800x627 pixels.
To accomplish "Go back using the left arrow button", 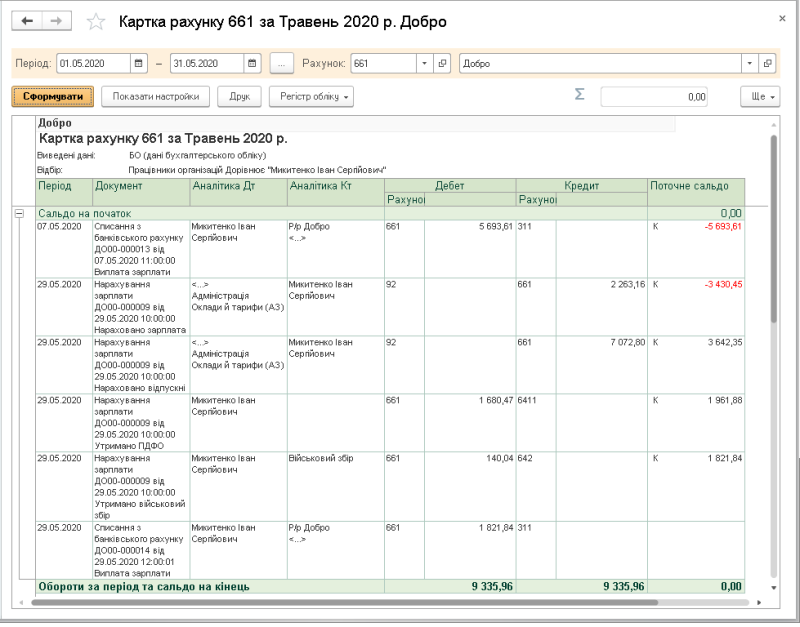I will [x=27, y=21].
